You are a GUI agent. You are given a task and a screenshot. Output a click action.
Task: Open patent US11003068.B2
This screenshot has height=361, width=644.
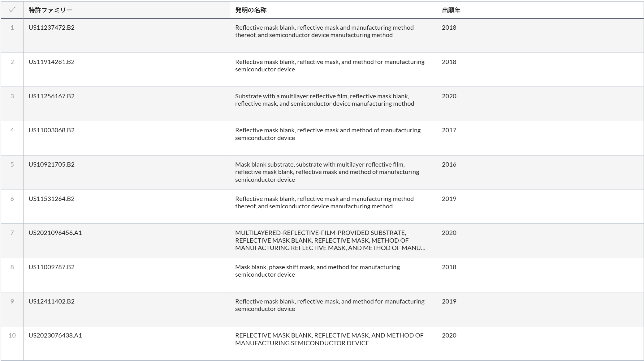52,130
